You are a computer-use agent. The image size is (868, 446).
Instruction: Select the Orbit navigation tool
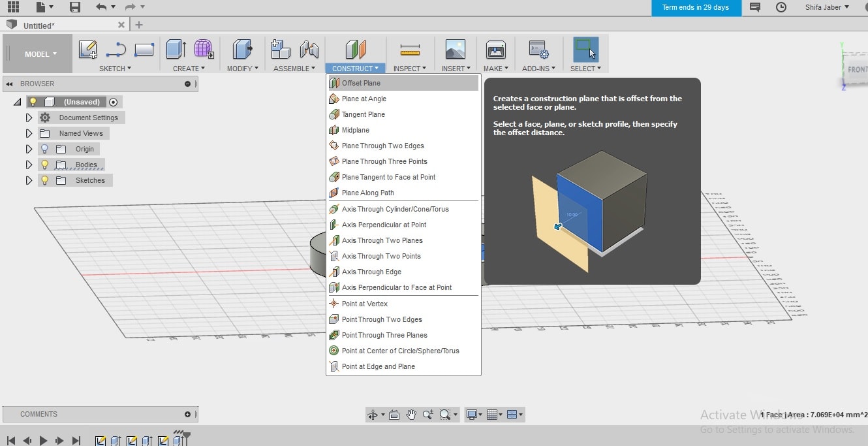point(373,415)
